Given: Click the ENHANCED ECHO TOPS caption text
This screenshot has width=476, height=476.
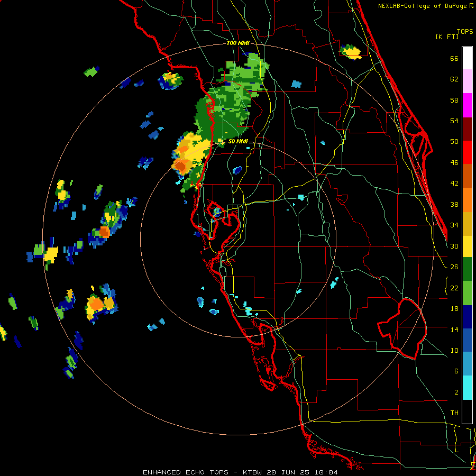Looking at the screenshot, I should pos(186,472).
